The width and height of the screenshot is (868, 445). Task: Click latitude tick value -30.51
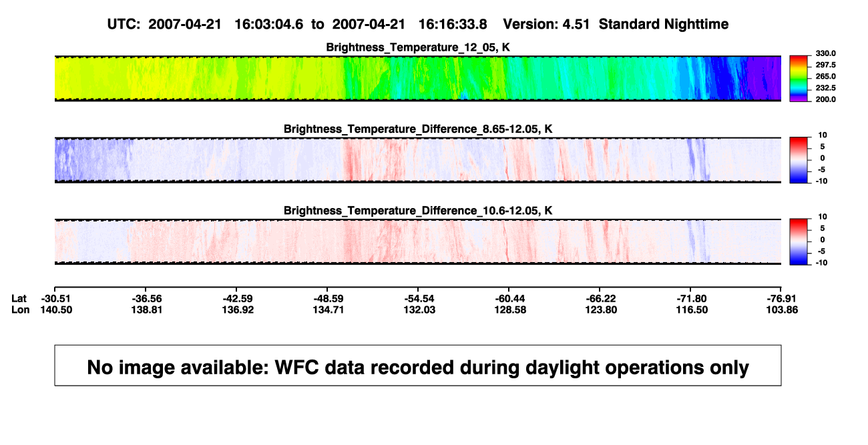pos(55,298)
